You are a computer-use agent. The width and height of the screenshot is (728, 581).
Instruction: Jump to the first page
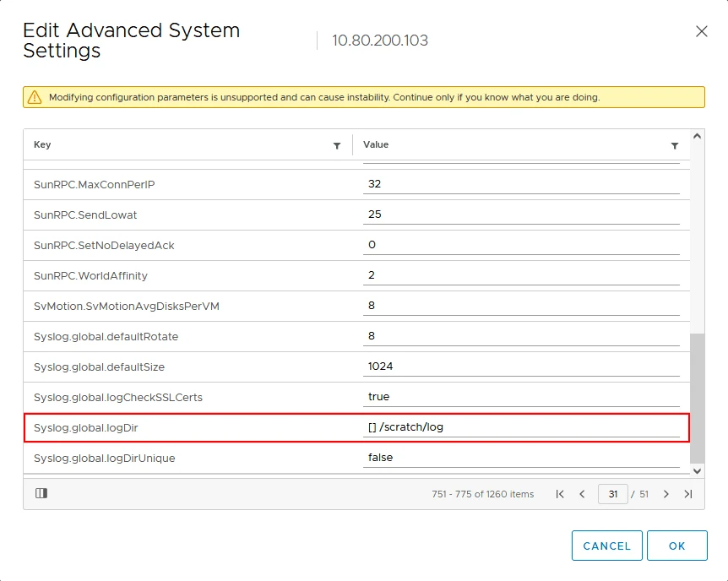click(560, 494)
